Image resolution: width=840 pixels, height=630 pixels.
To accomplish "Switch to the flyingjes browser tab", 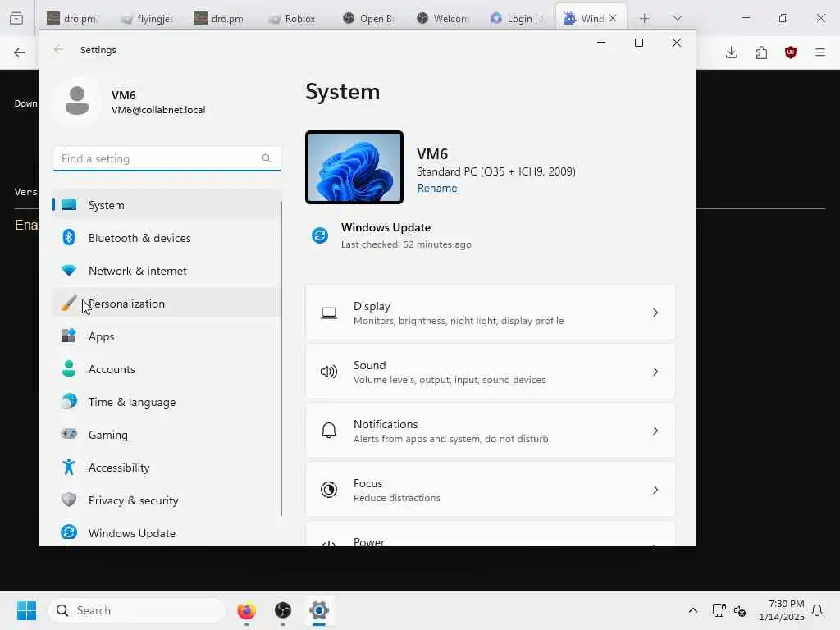I will (x=148, y=18).
